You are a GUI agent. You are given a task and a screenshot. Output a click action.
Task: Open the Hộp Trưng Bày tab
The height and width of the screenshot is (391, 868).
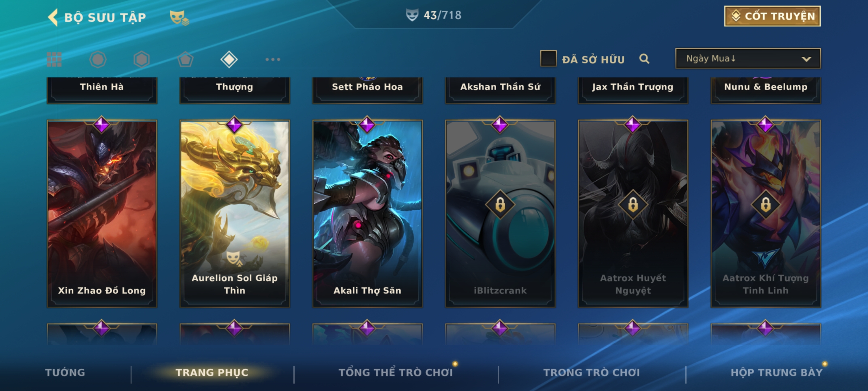click(776, 373)
